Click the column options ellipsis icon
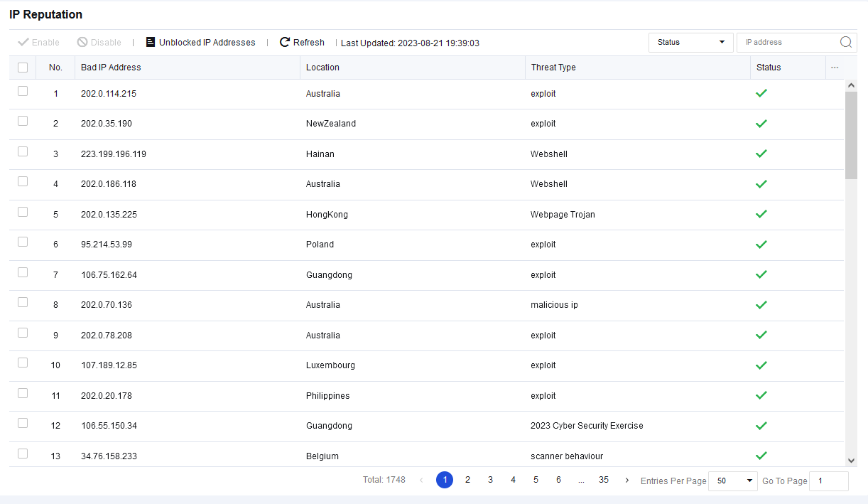This screenshot has width=868, height=504. pos(835,68)
